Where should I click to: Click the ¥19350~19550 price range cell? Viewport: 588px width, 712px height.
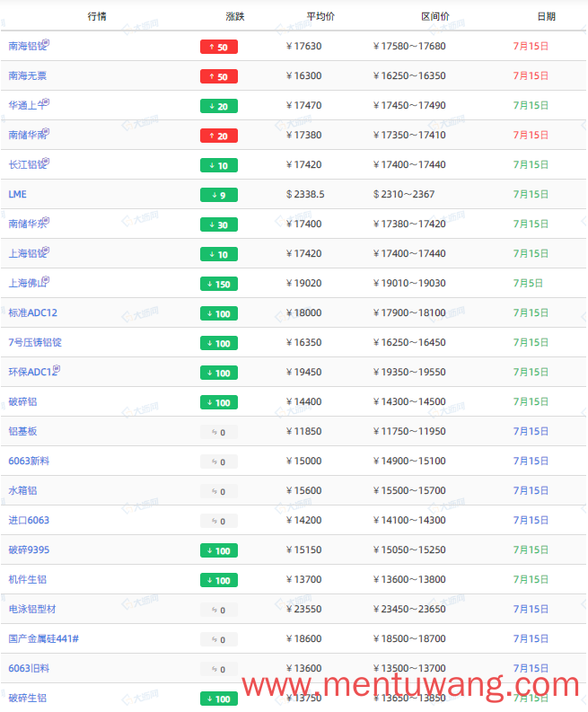[x=409, y=372]
